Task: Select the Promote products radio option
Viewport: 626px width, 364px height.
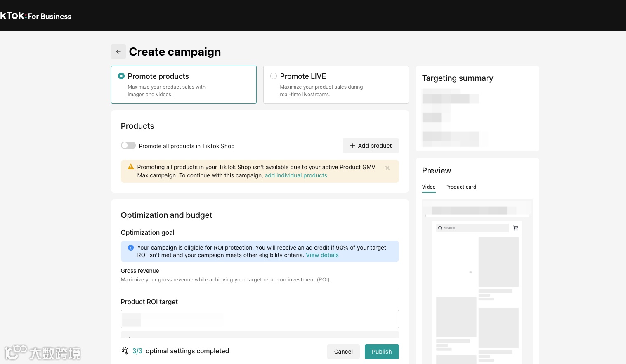Action: pos(121,76)
